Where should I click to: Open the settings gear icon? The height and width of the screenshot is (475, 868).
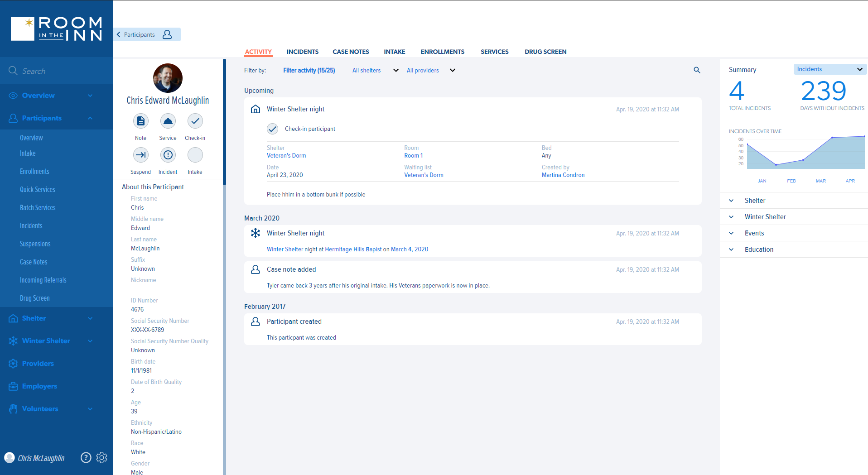pos(102,458)
